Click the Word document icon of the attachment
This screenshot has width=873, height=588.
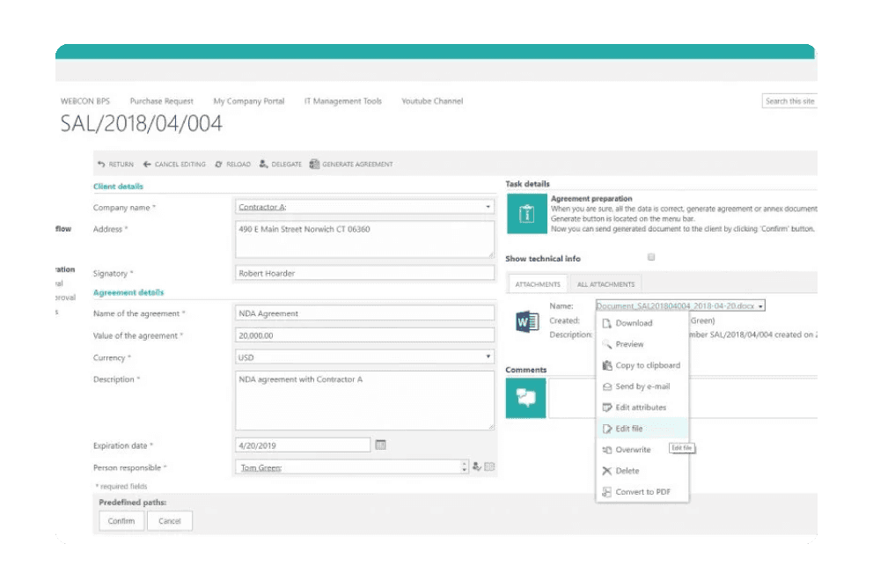tap(526, 321)
